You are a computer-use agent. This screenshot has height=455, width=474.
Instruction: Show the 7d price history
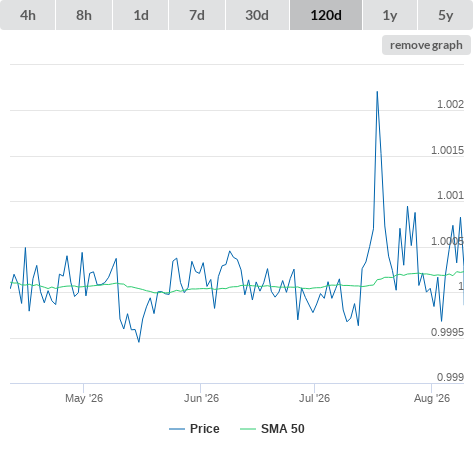197,15
